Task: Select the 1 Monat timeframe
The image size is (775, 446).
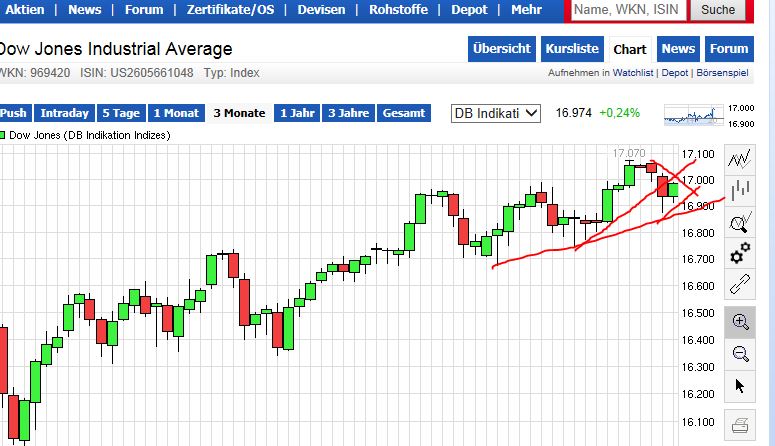Action: point(176,113)
